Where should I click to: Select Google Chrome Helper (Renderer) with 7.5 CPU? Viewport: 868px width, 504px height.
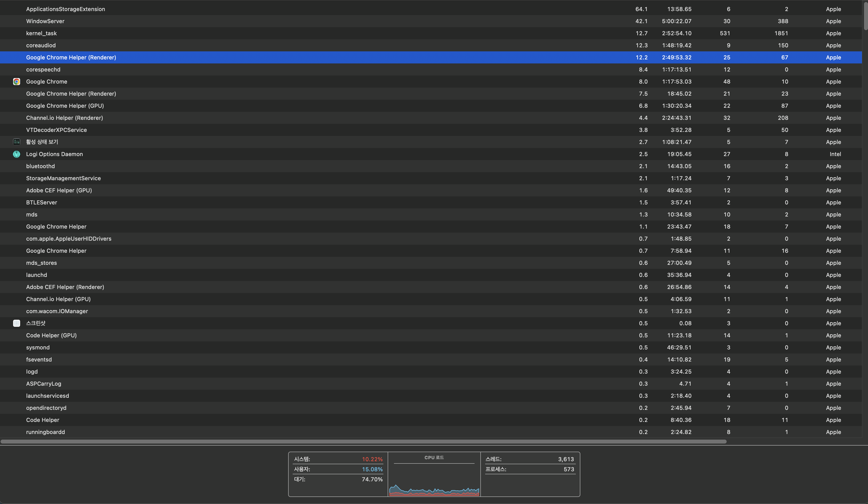point(431,94)
